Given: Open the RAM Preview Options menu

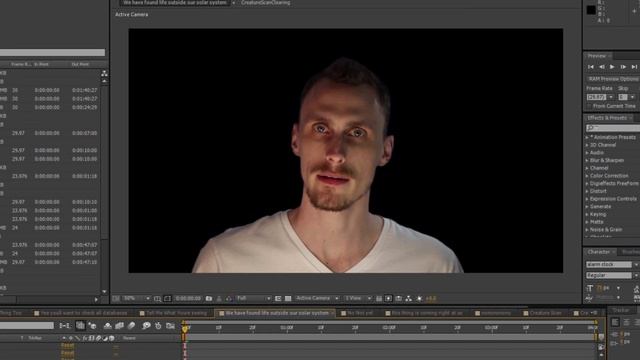Looking at the screenshot, I should (613, 79).
